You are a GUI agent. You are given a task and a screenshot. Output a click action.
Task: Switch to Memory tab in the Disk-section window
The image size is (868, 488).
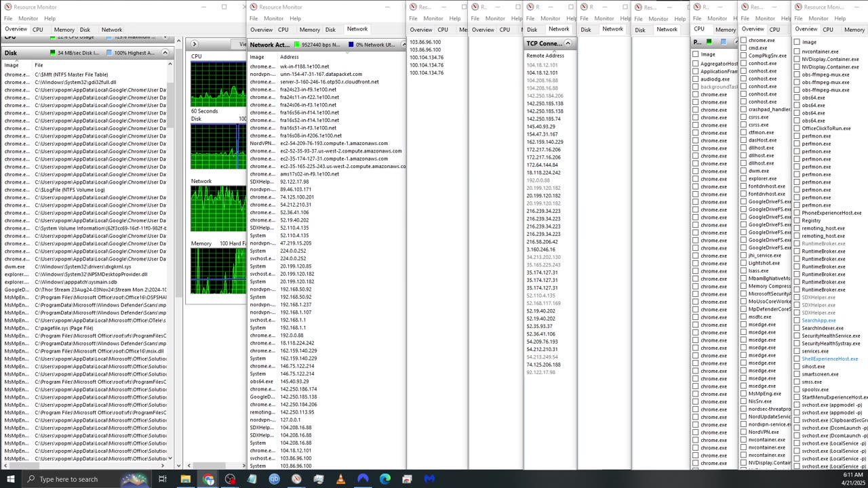click(64, 30)
